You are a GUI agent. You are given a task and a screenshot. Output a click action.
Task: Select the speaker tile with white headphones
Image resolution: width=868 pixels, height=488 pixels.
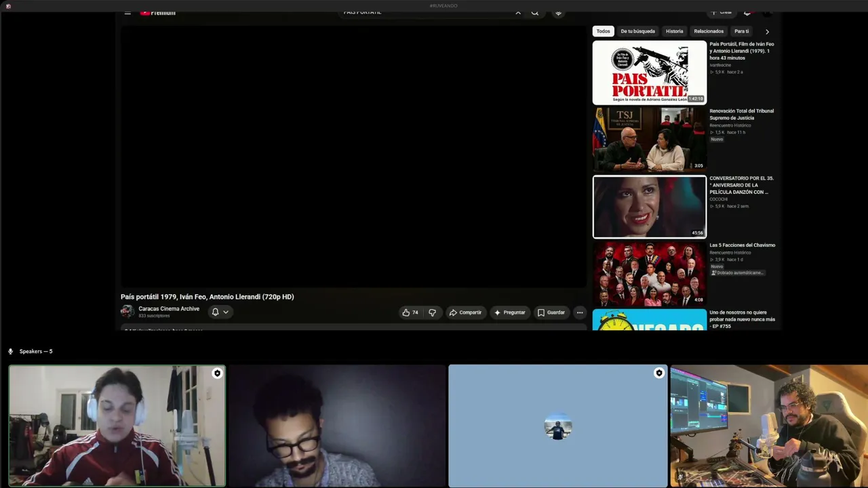[x=117, y=426]
